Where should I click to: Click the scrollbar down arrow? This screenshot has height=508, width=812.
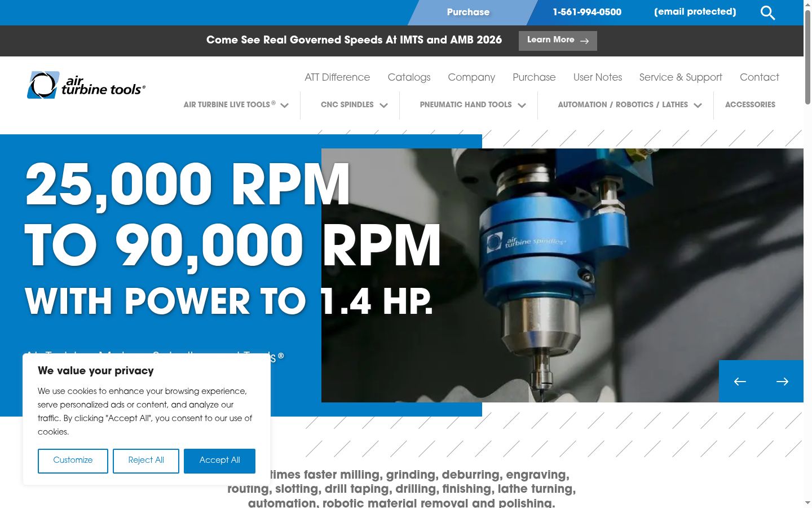point(807,502)
